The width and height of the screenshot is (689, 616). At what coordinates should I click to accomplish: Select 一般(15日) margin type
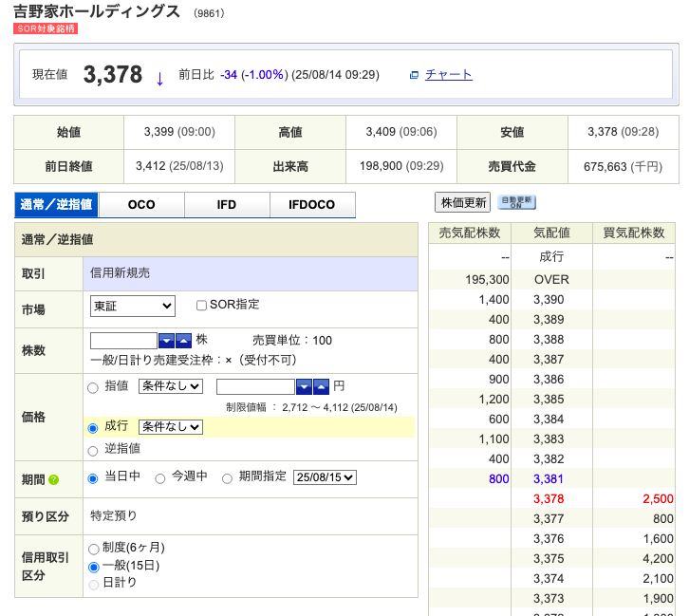93,567
